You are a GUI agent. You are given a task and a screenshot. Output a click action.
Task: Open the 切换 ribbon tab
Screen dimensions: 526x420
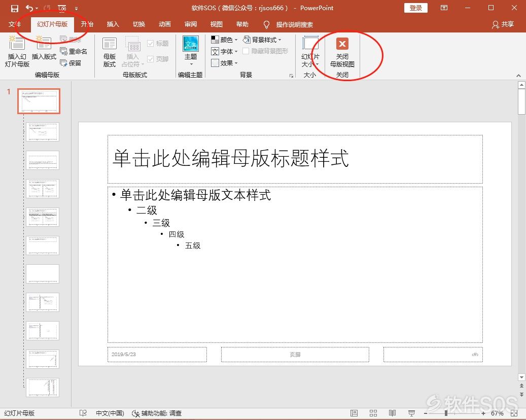139,24
